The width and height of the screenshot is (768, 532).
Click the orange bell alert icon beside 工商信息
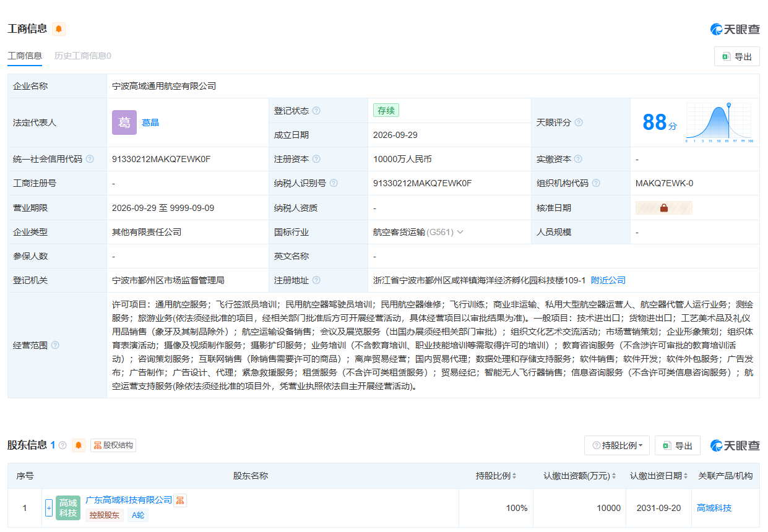click(x=59, y=29)
